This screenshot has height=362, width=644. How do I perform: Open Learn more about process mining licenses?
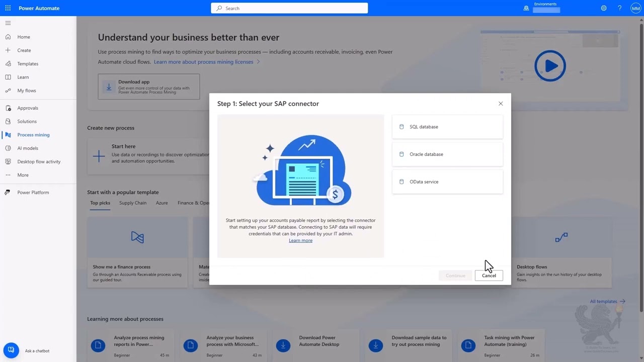207,62
